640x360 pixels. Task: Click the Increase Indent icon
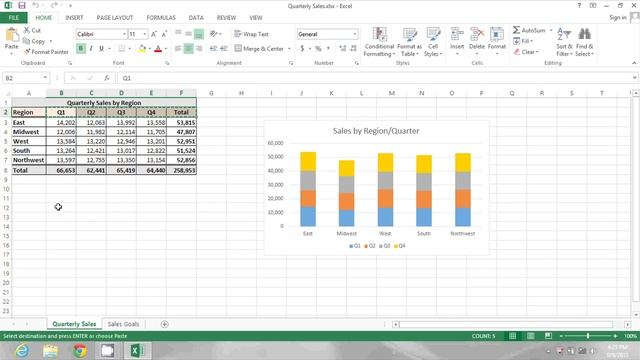coord(224,49)
